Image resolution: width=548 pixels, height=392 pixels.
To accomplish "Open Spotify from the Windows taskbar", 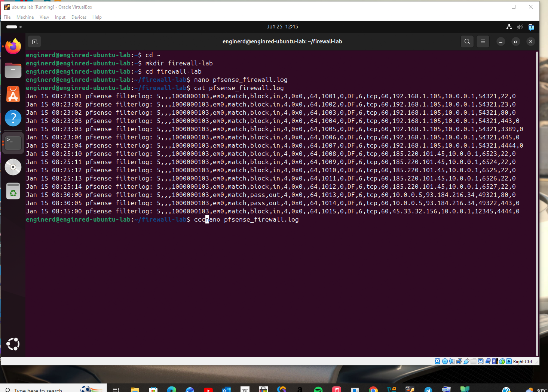I will [x=318, y=389].
